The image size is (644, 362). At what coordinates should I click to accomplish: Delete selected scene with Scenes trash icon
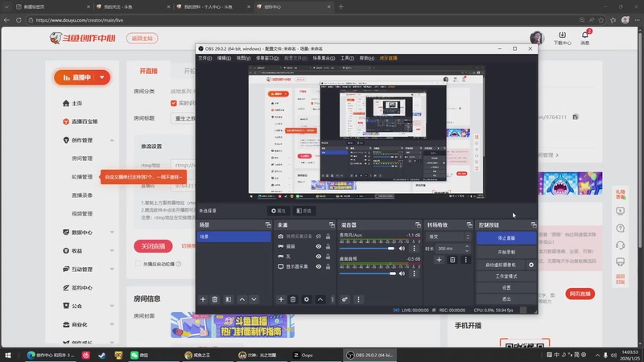(215, 299)
